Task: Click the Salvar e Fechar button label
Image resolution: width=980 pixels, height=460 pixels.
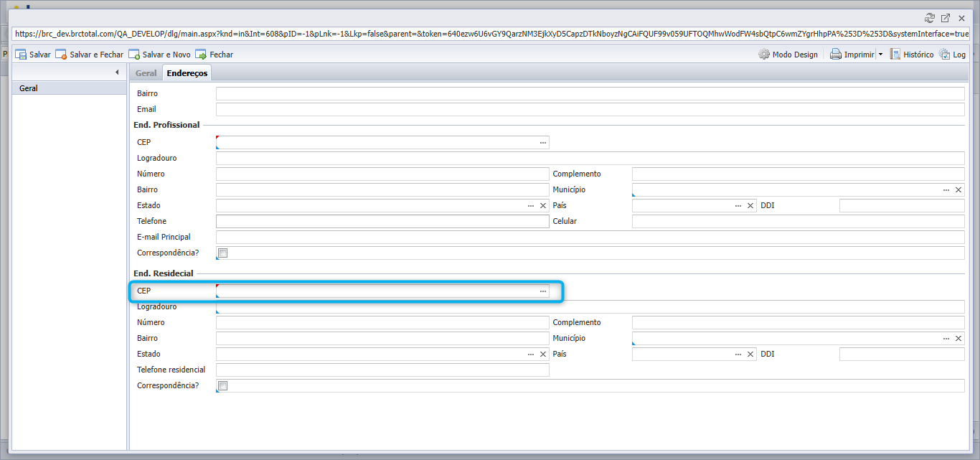Action: [97, 55]
